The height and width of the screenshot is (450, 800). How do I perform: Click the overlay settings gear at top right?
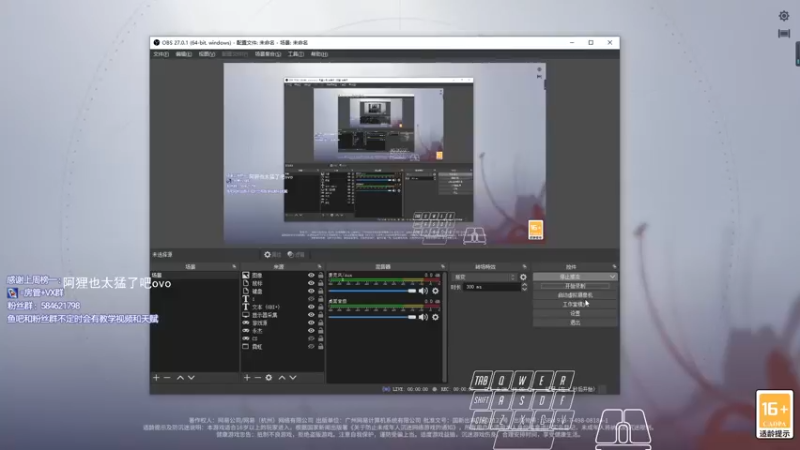[784, 16]
